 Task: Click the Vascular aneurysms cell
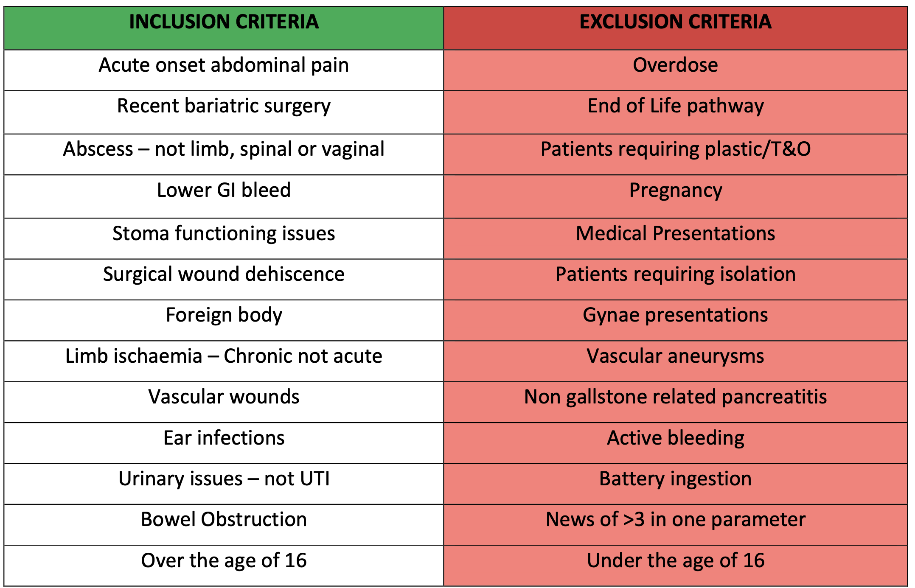click(x=675, y=356)
